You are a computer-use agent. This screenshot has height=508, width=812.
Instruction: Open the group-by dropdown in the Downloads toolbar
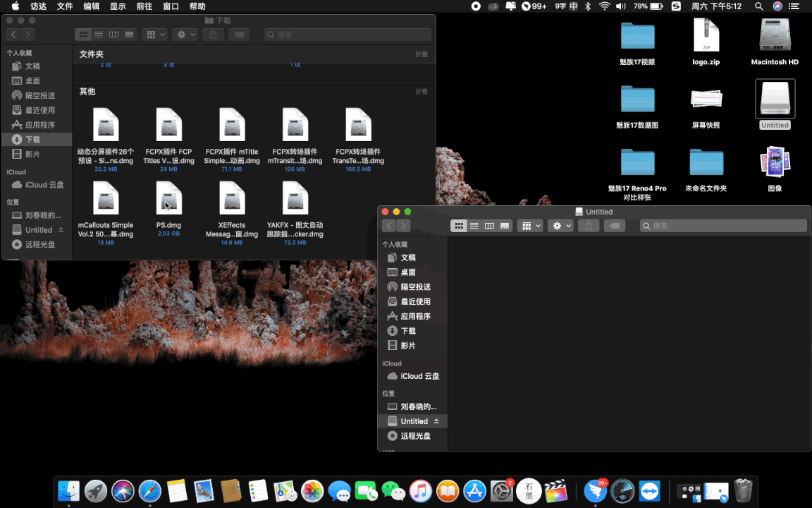(x=154, y=34)
